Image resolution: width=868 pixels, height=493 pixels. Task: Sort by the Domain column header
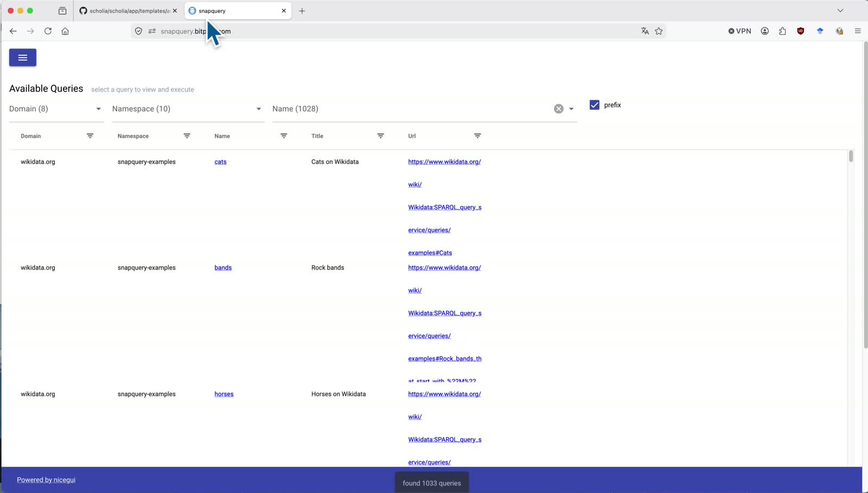click(x=31, y=136)
